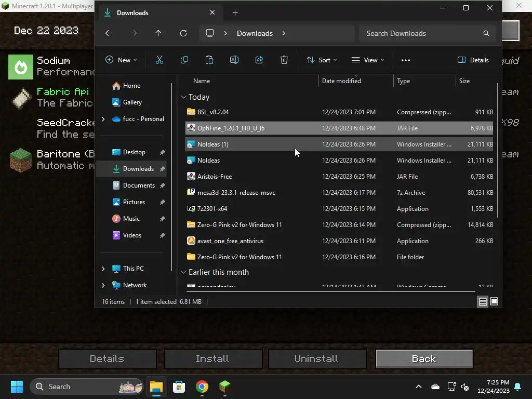Open File Explorer from taskbar

point(156,387)
